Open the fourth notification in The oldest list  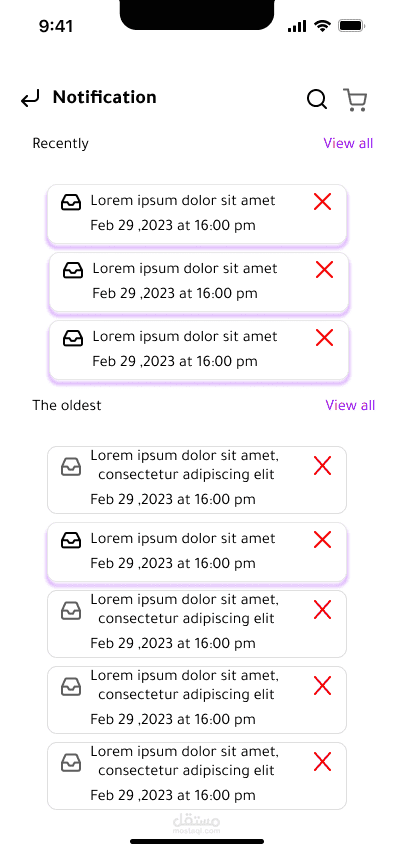[x=197, y=700]
